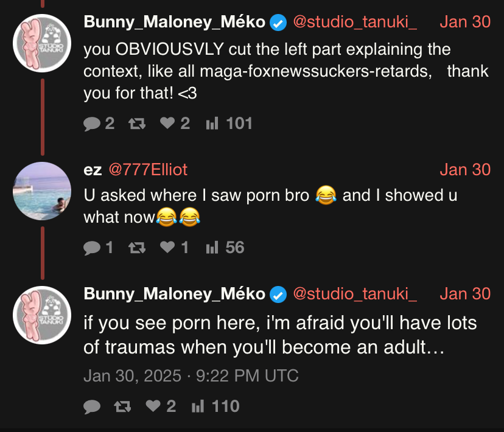Click ez's pool profile picture
Viewport: 504px width, 432px height.
click(42, 191)
